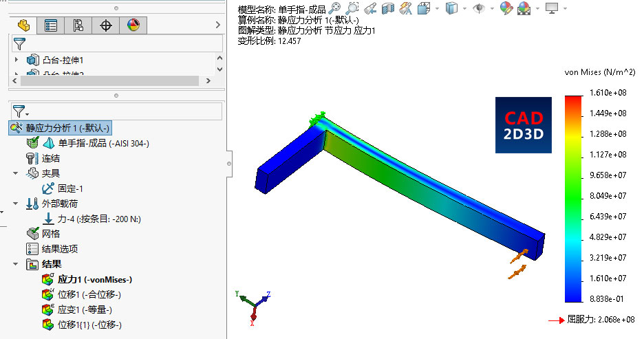Open the Hide/Show Items dropdown arrow
644x339 pixels.
click(492, 8)
